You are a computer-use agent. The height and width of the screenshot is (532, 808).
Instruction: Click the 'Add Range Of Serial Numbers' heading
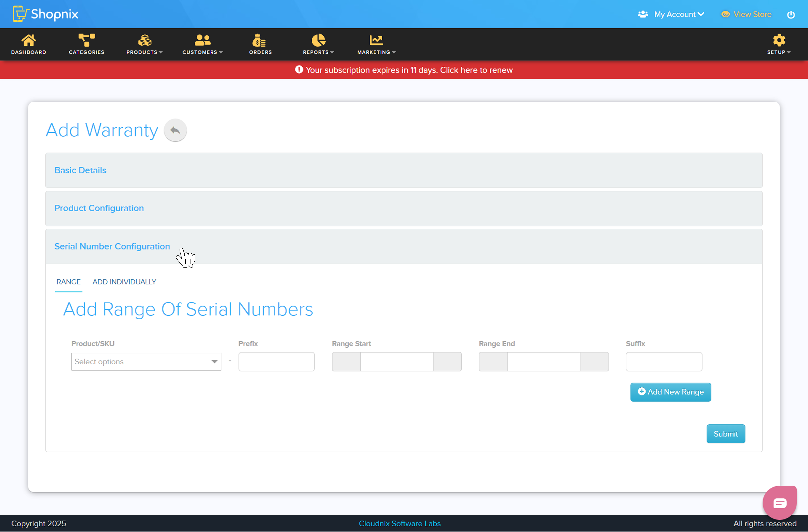(x=188, y=309)
